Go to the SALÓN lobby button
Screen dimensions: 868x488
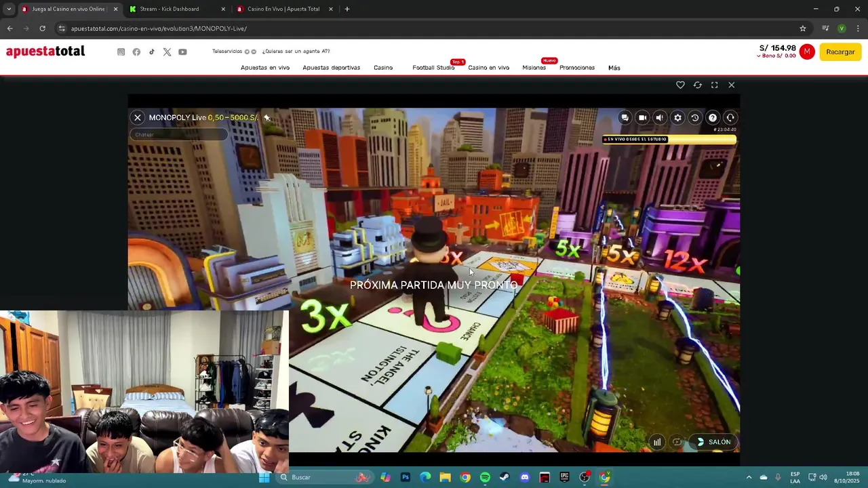point(713,442)
